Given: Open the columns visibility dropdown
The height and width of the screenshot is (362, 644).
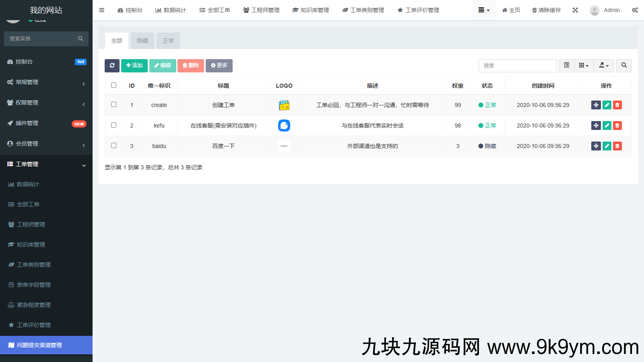Looking at the screenshot, I should click(x=584, y=66).
